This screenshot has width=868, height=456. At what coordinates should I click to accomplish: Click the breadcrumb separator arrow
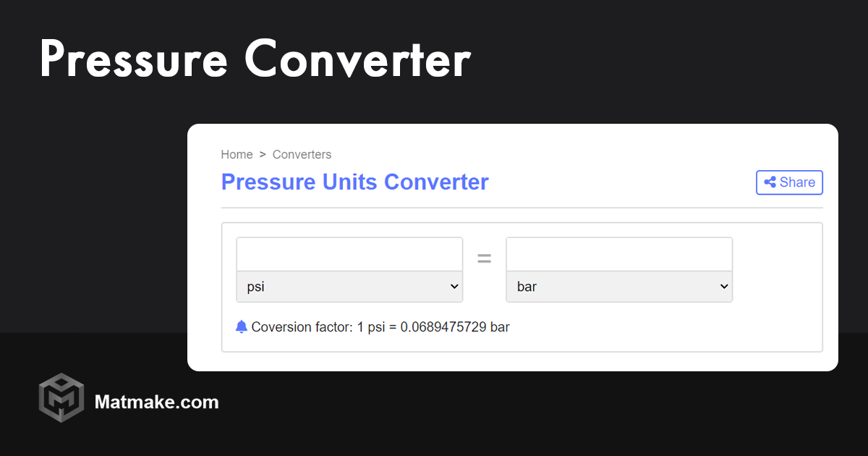pyautogui.click(x=261, y=154)
